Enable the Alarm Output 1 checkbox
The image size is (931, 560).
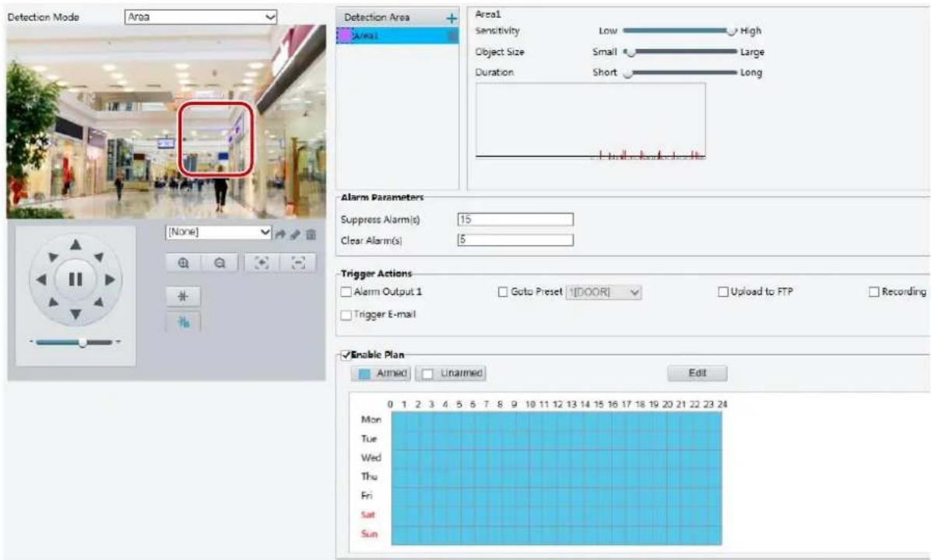click(x=346, y=292)
